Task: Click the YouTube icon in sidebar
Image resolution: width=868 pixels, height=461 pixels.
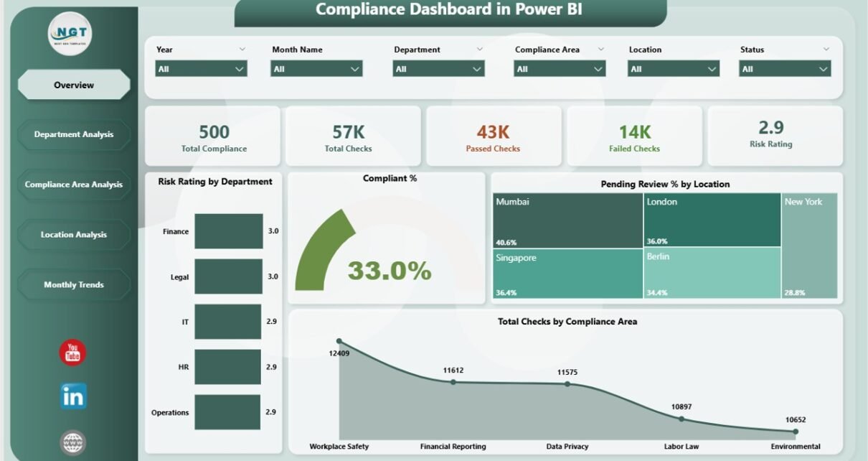Action: [x=72, y=353]
